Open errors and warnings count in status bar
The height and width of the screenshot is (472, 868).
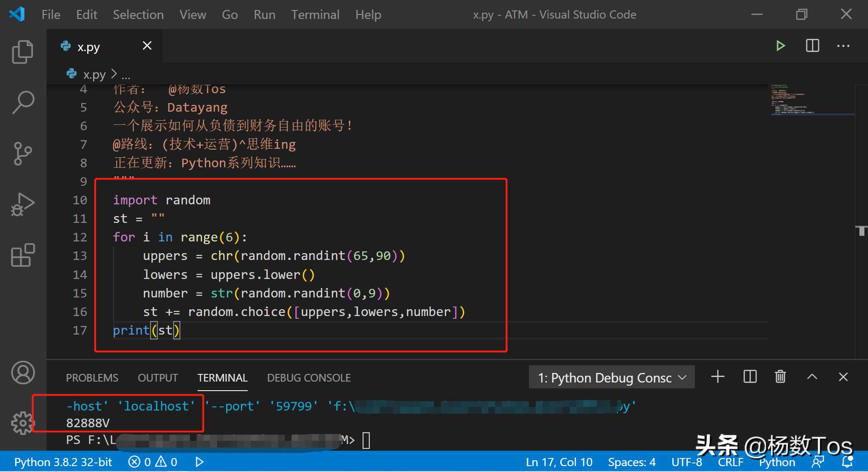tap(153, 462)
